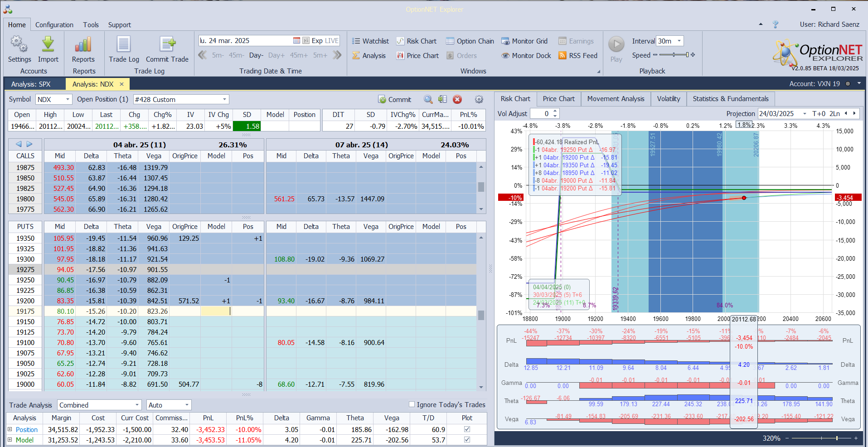Click the expiration marker icon beside Exp

pyautogui.click(x=306, y=40)
